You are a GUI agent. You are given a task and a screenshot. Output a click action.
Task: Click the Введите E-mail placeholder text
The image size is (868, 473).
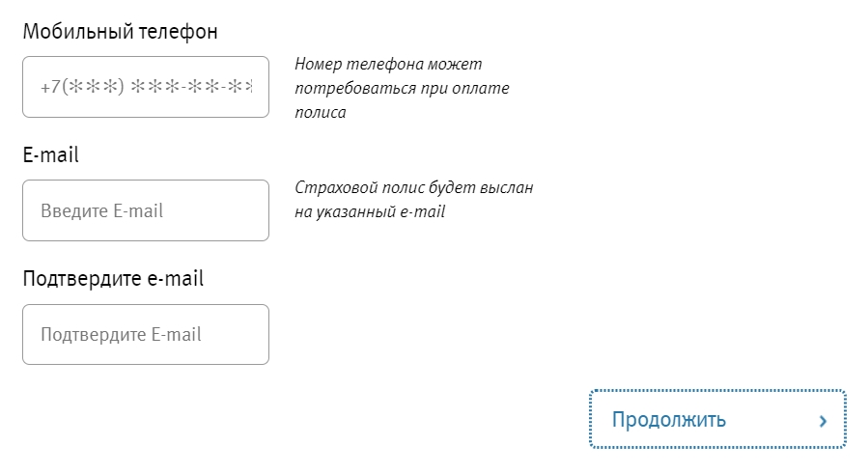tap(101, 210)
